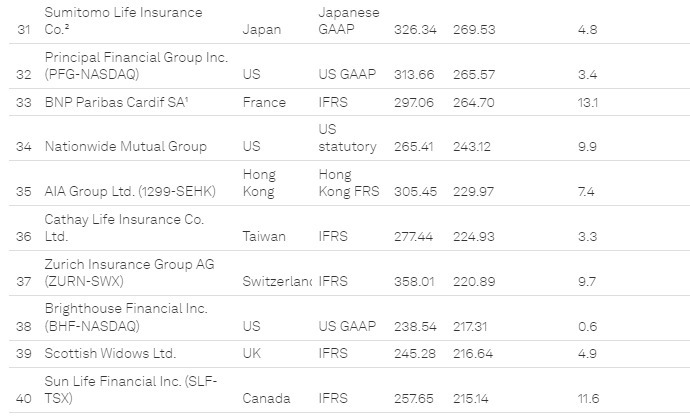Click the 13.1 value in BNP Paribas row
This screenshot has width=690, height=416.
coord(587,102)
